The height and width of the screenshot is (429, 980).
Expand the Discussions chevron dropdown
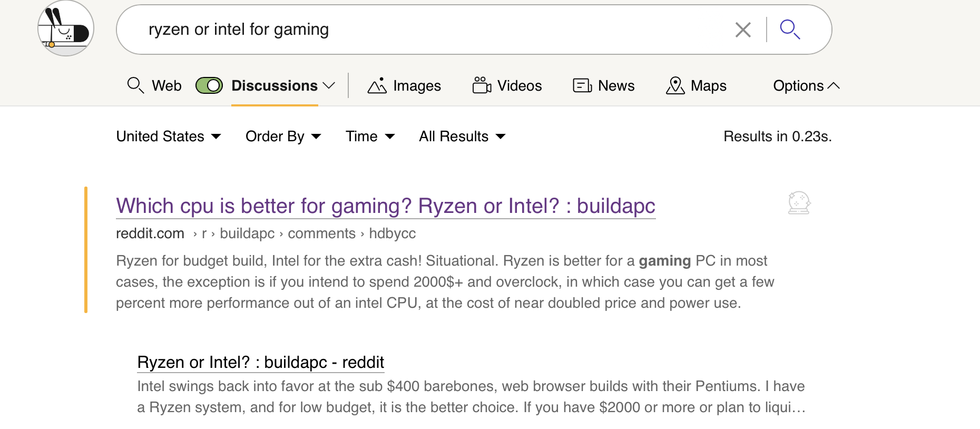click(329, 85)
